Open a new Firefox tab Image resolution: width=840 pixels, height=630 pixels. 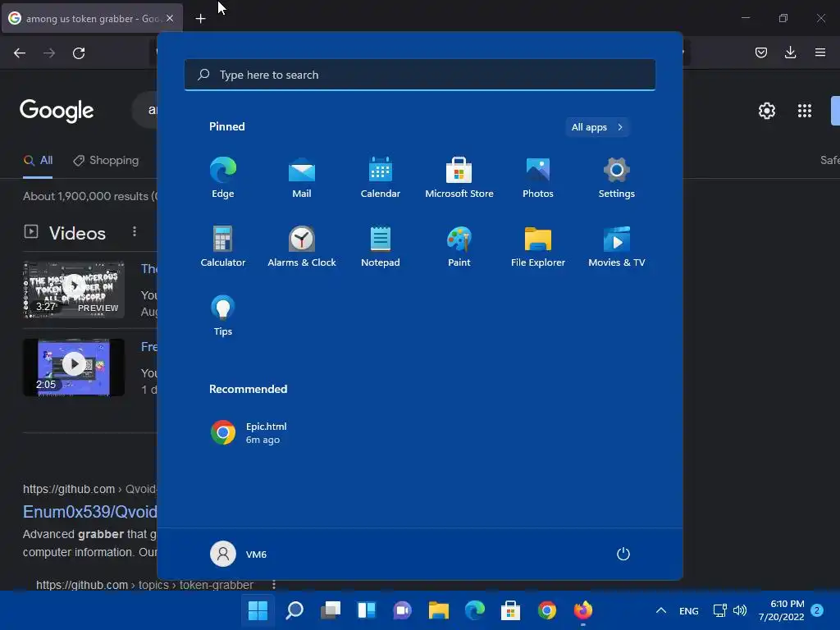pos(200,19)
